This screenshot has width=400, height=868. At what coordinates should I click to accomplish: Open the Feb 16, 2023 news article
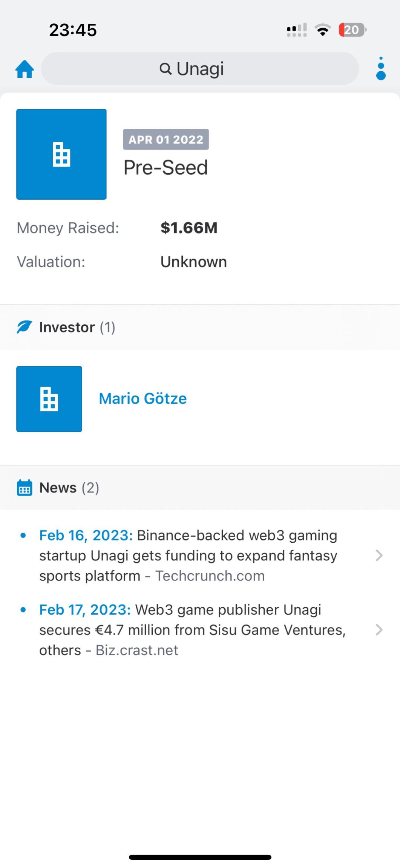[x=189, y=556]
